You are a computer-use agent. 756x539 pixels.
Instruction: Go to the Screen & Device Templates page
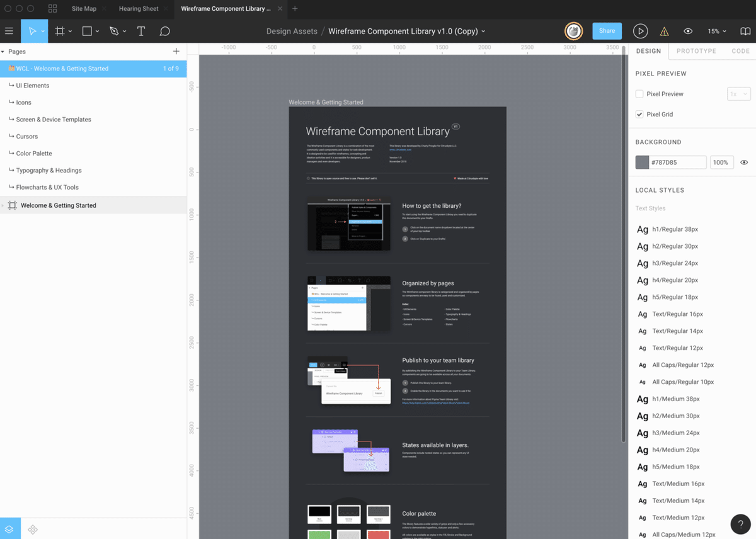[93, 120]
